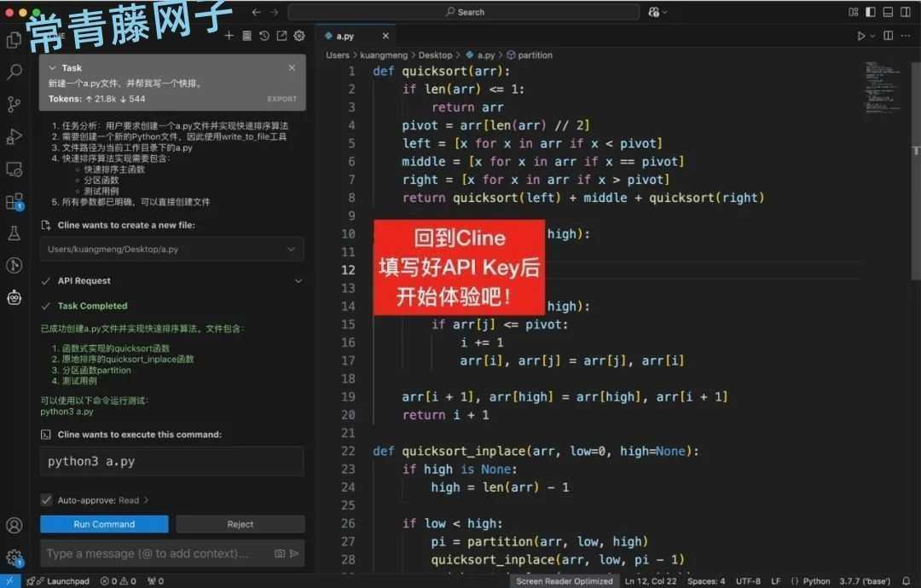Click kuangmeng in breadcrumb
The width and height of the screenshot is (921, 588).
384,55
